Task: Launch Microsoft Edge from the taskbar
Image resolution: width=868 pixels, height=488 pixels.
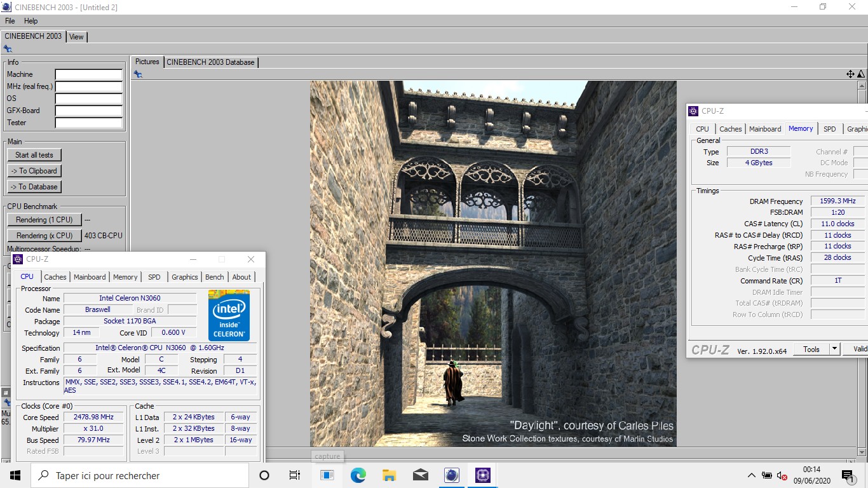Action: [358, 475]
